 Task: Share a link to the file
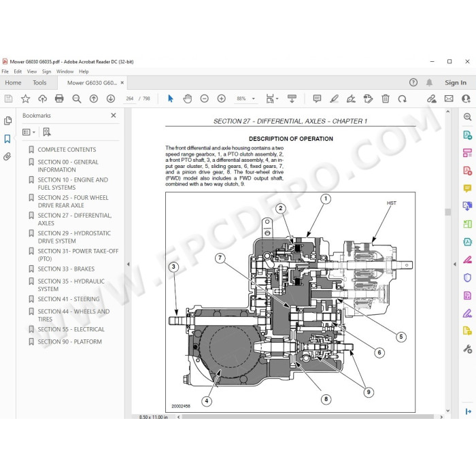tap(431, 99)
